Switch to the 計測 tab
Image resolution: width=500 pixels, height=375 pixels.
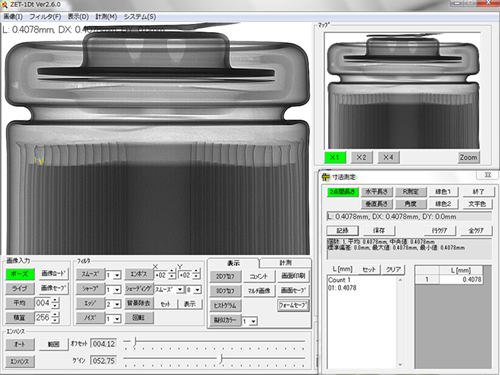[285, 263]
